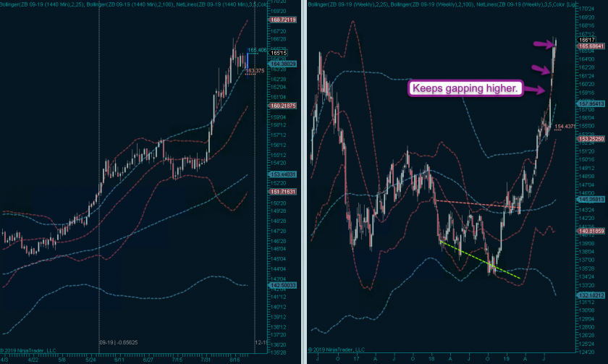Click the 5/8 date on left time axis
Viewport: 608px width, 364px height.
[62, 360]
